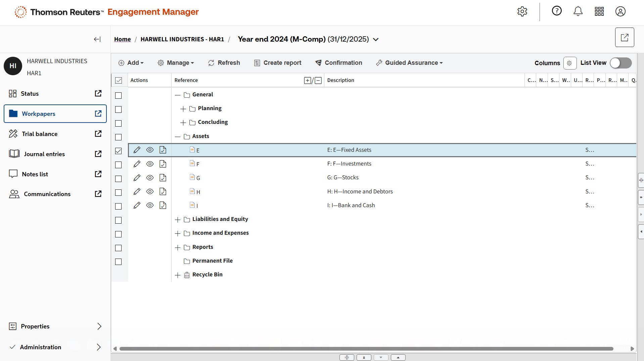Toggle the List View switch
Viewport: 644px width, 361px height.
coord(620,63)
